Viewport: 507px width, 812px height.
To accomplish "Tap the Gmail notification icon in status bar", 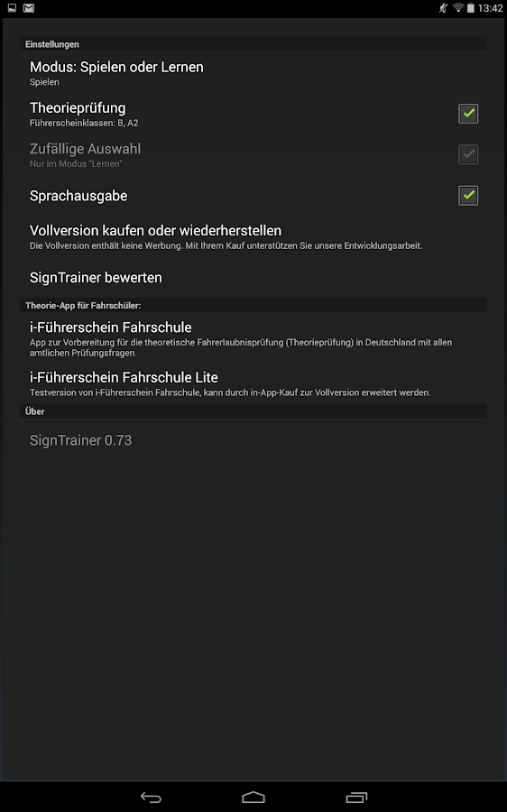I will (x=29, y=8).
